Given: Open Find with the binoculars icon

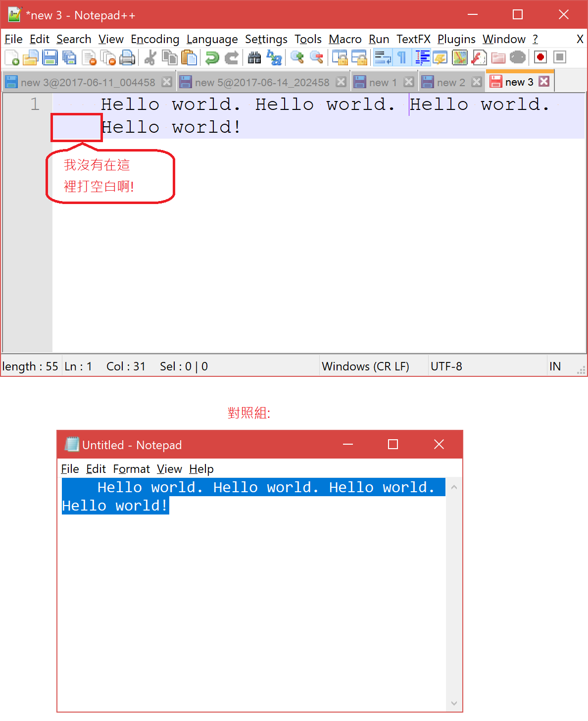Looking at the screenshot, I should 254,58.
